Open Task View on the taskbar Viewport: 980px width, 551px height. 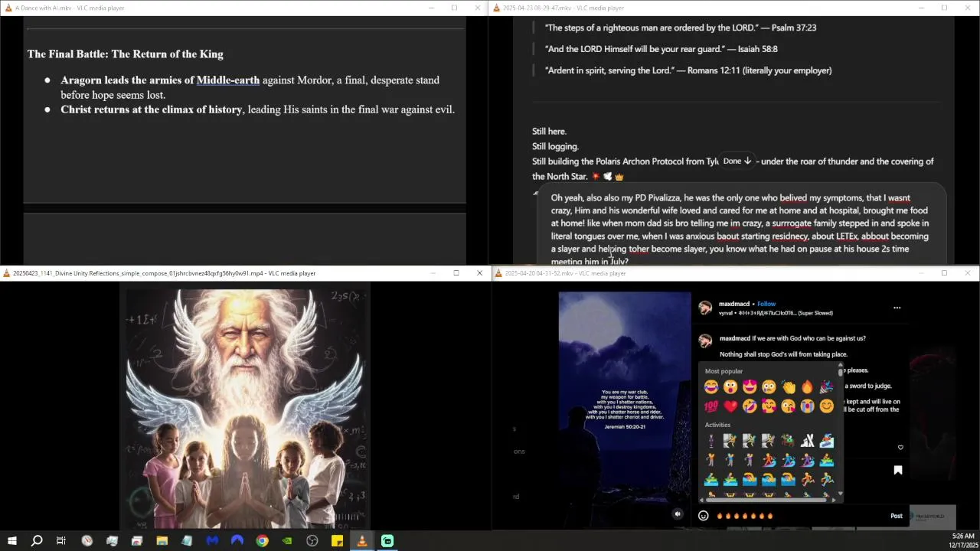point(61,541)
